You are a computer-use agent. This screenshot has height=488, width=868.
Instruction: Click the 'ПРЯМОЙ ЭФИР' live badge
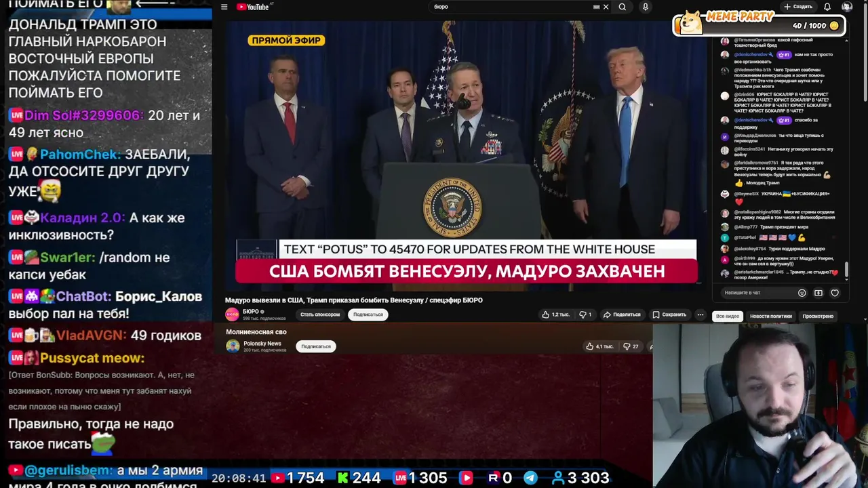click(286, 41)
